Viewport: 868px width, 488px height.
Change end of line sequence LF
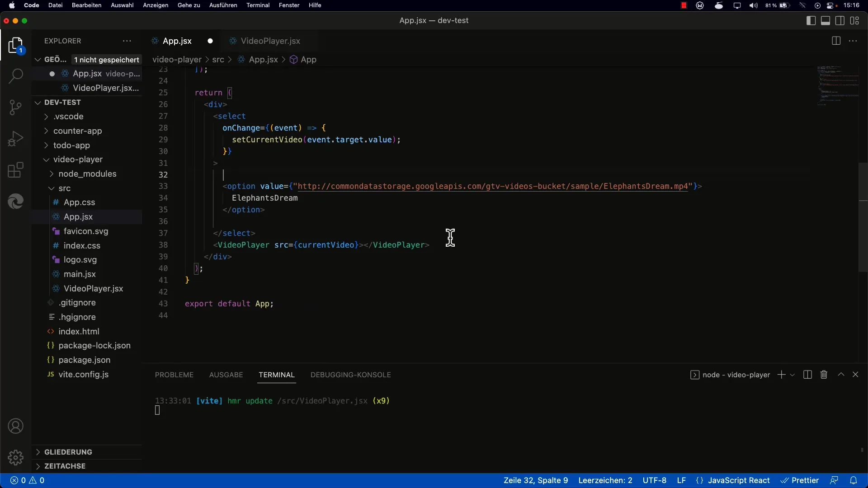click(681, 480)
